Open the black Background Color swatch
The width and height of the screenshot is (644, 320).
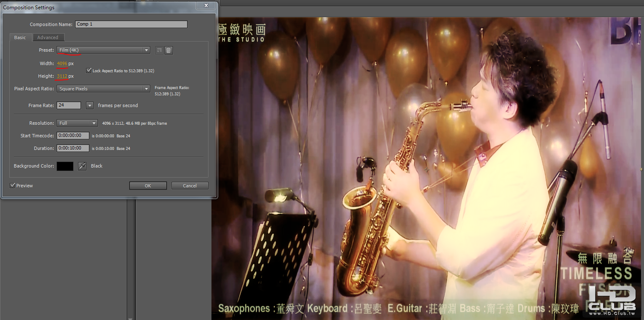click(65, 166)
